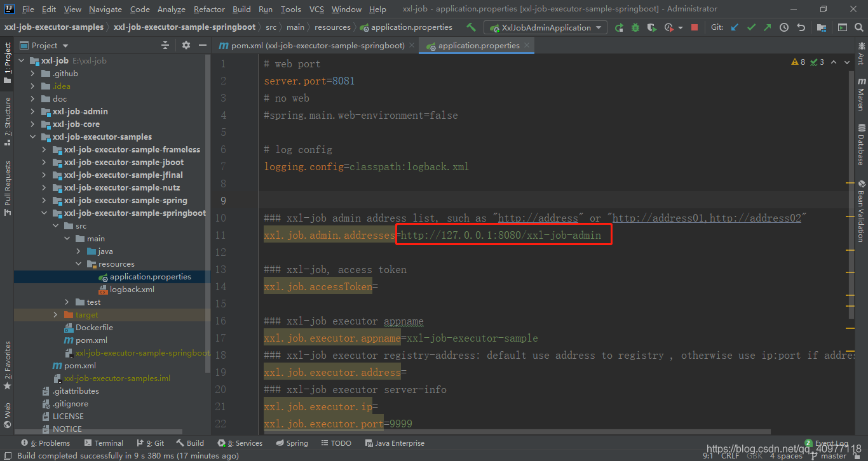The image size is (868, 461).
Task: Click Git Rollback undo icon
Action: [801, 27]
